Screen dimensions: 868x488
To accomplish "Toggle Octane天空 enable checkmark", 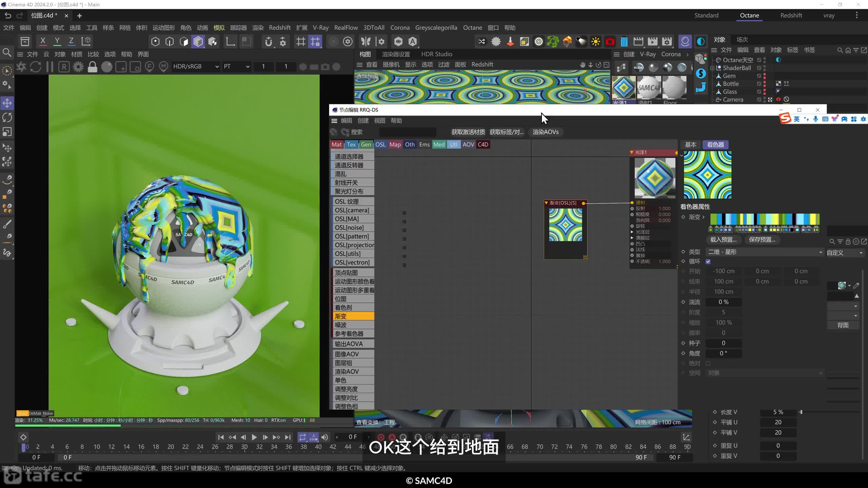I will [x=759, y=60].
